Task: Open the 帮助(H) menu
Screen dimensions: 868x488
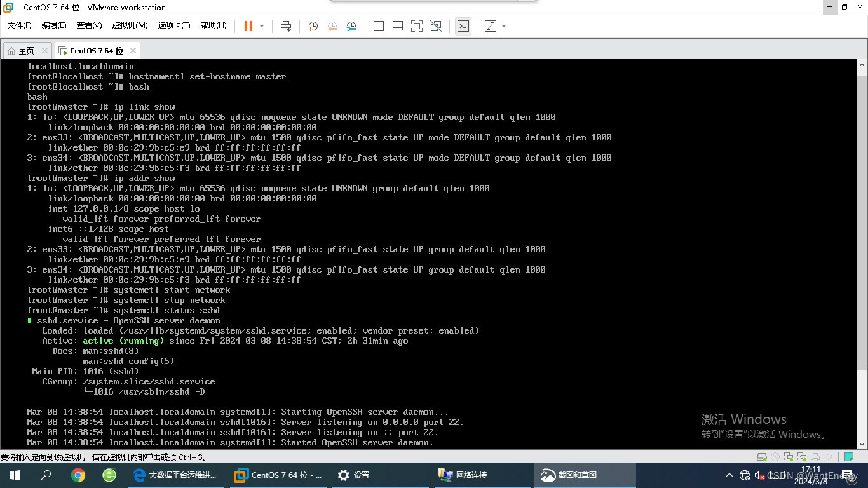Action: tap(214, 25)
